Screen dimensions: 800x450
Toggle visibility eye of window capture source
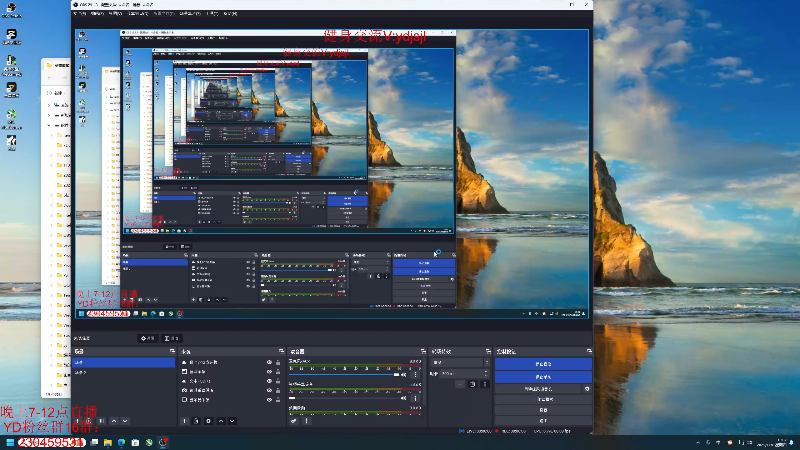click(269, 372)
